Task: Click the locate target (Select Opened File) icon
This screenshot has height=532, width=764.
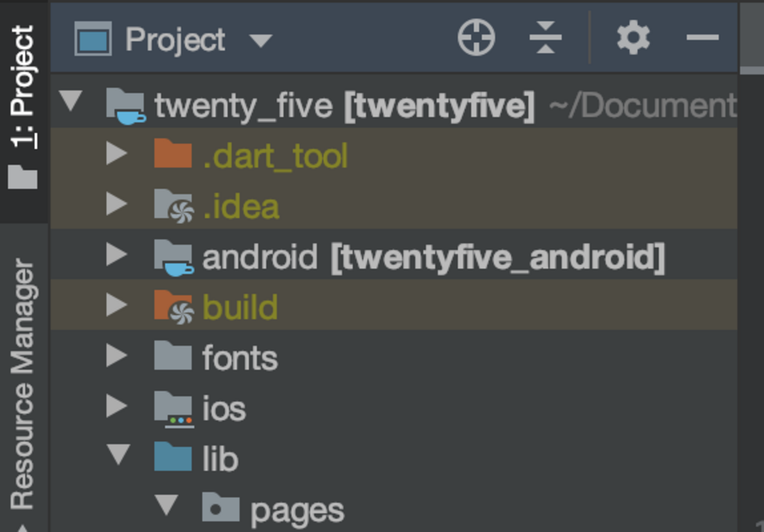Action: tap(476, 38)
